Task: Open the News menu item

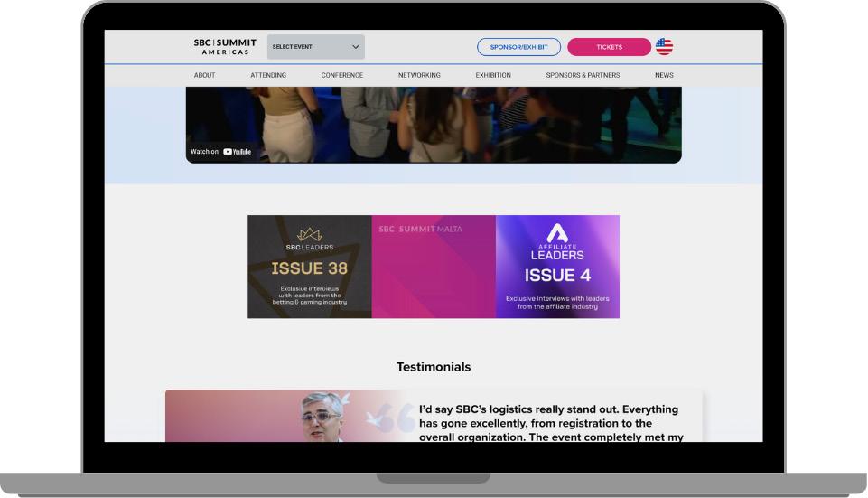Action: click(664, 75)
